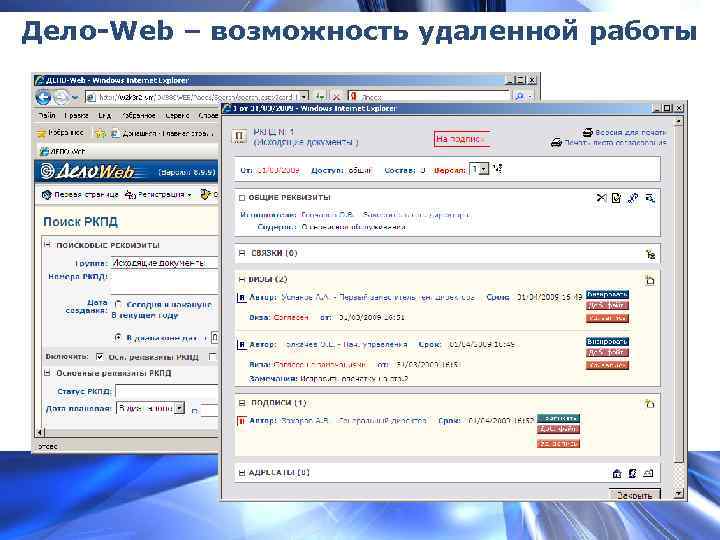Collapse the Адресаты section
Screen dimensions: 720x540
[242, 472]
